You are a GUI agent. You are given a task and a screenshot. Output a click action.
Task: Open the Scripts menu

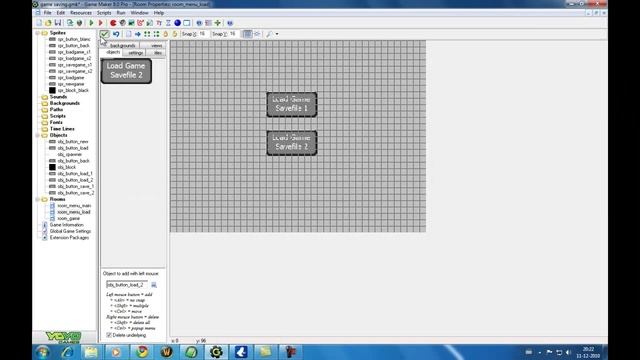104,13
